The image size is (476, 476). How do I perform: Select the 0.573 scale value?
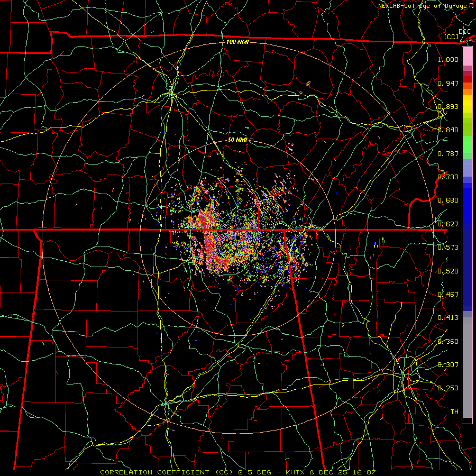(x=448, y=248)
